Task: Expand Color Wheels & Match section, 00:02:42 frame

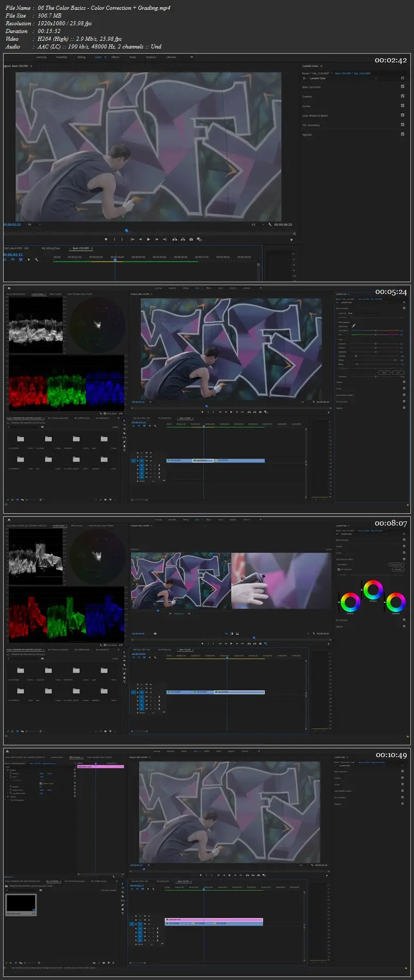Action: point(315,116)
